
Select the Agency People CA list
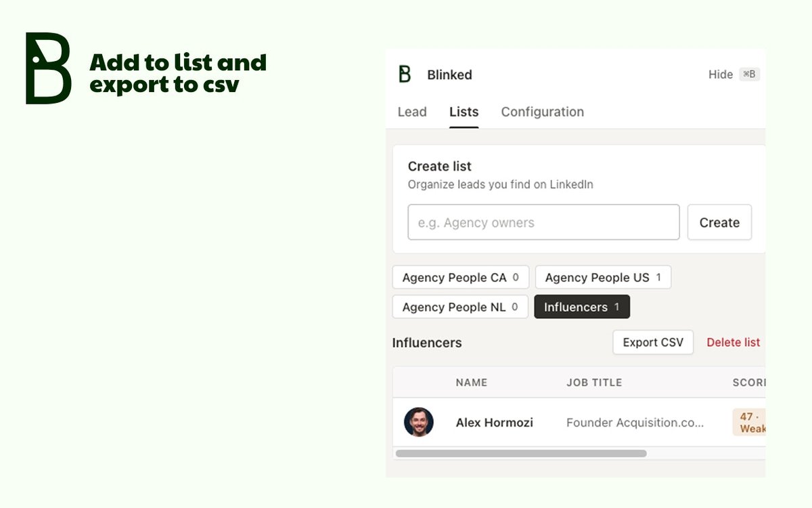coord(461,277)
